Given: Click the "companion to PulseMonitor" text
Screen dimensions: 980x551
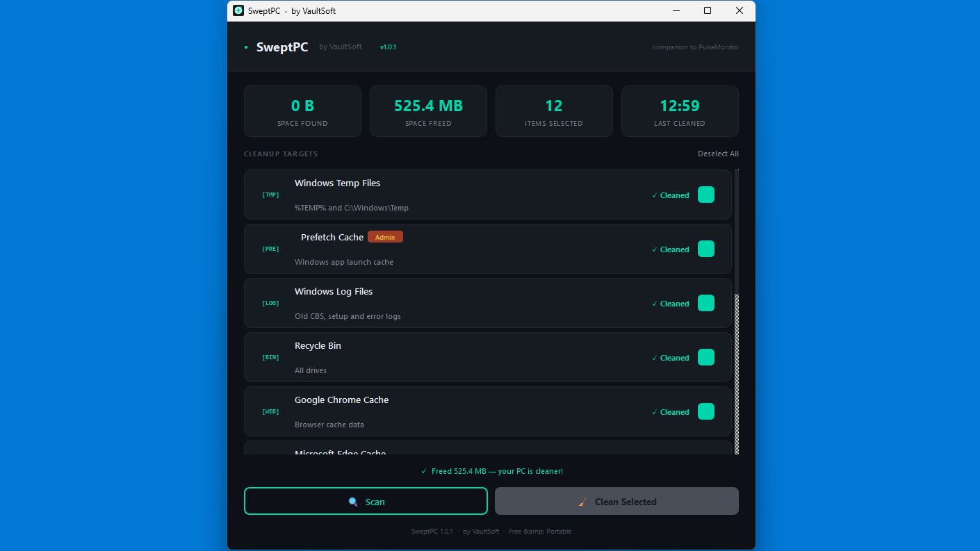Looking at the screenshot, I should click(696, 47).
